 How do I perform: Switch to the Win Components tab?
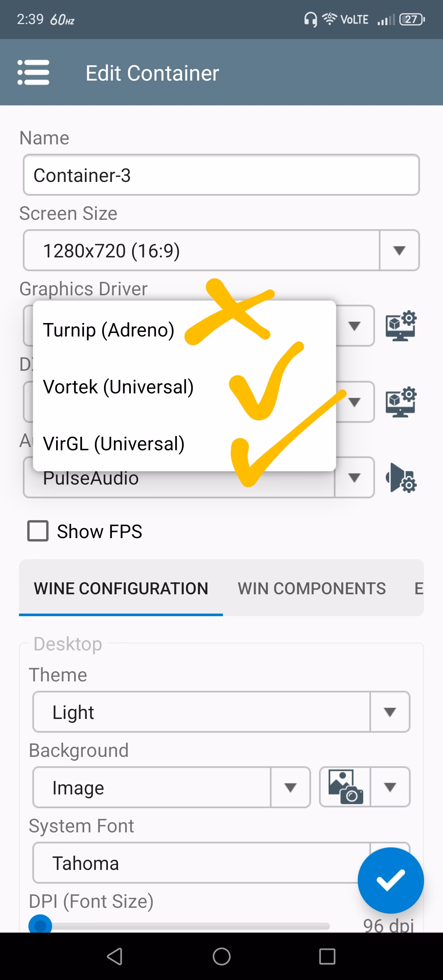(311, 588)
